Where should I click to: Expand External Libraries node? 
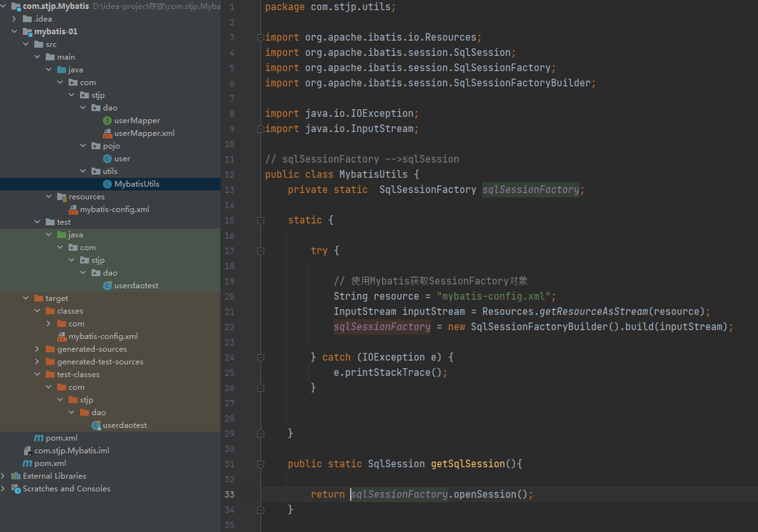[3, 476]
